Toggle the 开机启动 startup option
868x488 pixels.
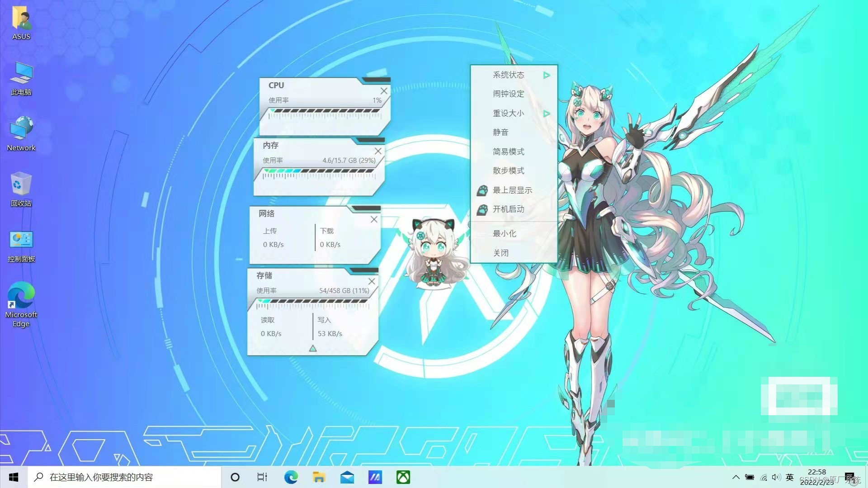(x=514, y=209)
